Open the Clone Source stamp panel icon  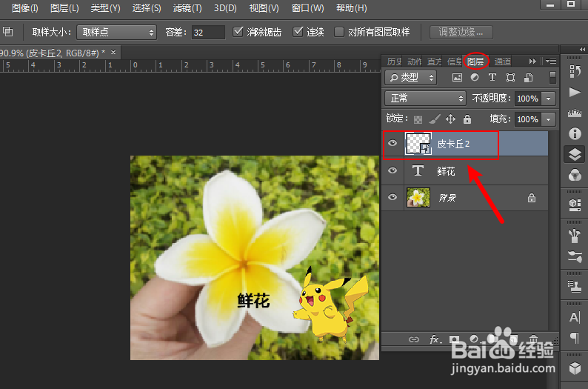coord(575,286)
